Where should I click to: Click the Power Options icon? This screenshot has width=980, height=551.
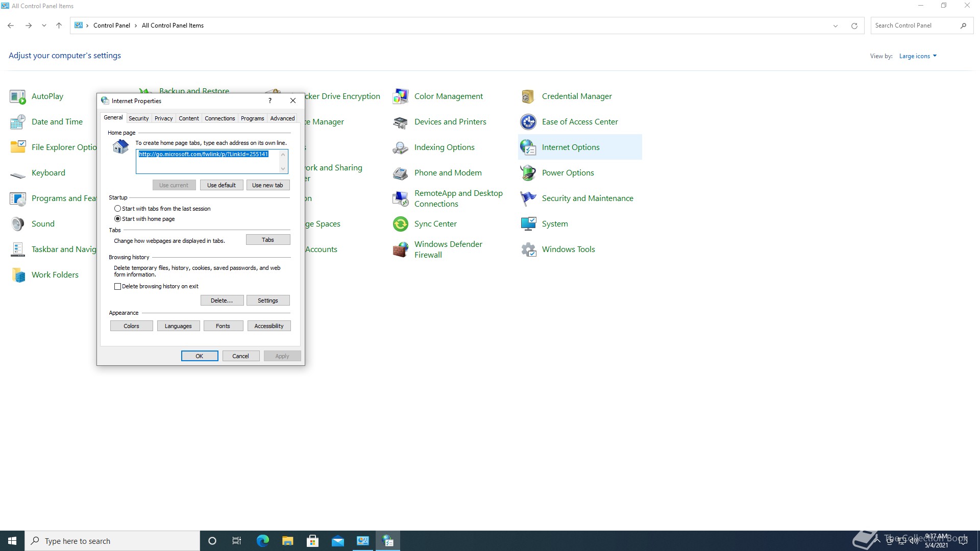click(528, 173)
